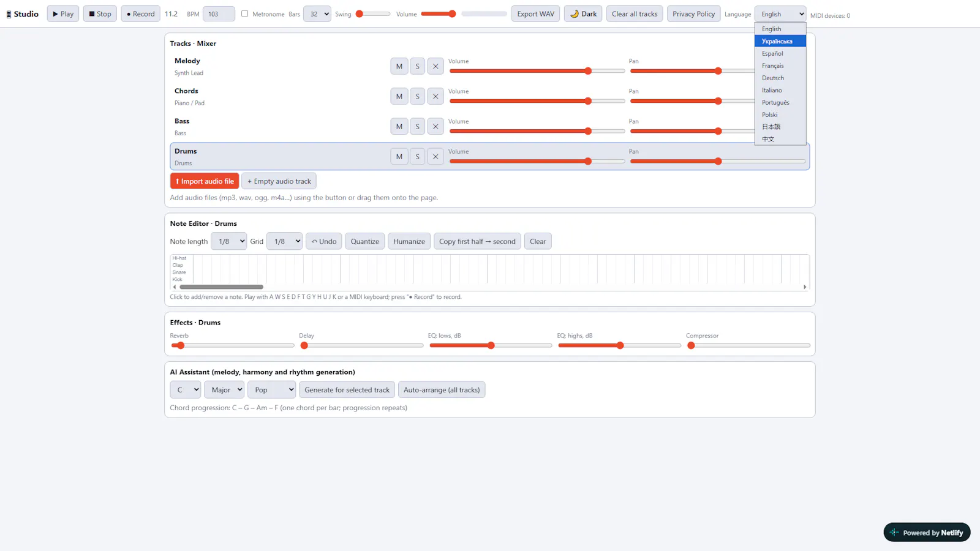Select Українська from the language list

coord(780,41)
